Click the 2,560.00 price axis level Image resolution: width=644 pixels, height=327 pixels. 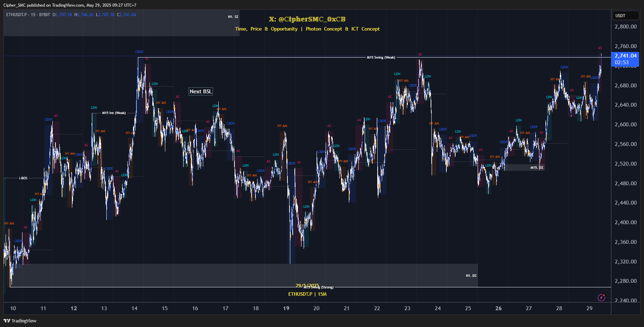625,144
